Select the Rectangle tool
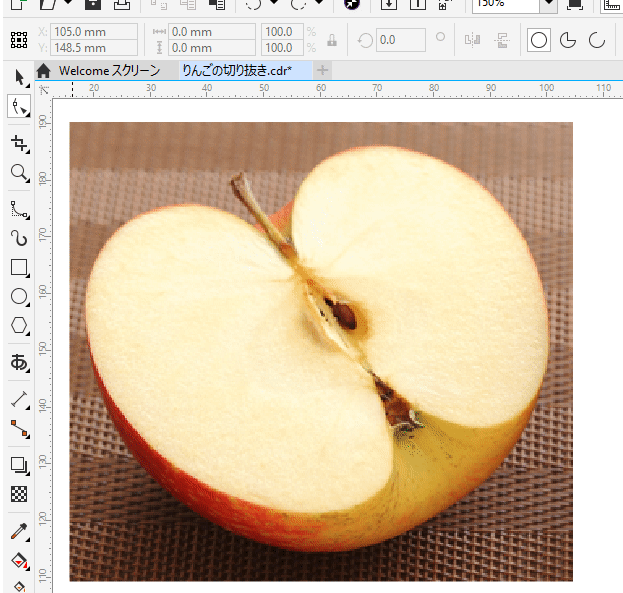Image resolution: width=623 pixels, height=593 pixels. (x=19, y=267)
